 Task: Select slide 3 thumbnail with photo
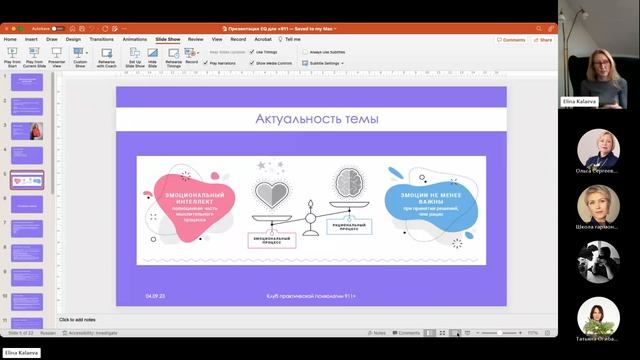[x=27, y=131]
